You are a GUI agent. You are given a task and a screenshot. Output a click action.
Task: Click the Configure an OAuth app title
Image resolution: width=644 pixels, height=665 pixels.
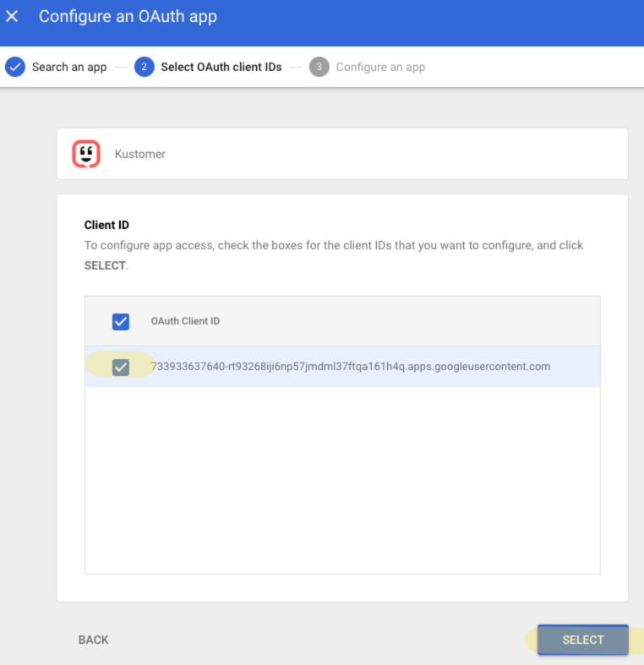[x=128, y=16]
